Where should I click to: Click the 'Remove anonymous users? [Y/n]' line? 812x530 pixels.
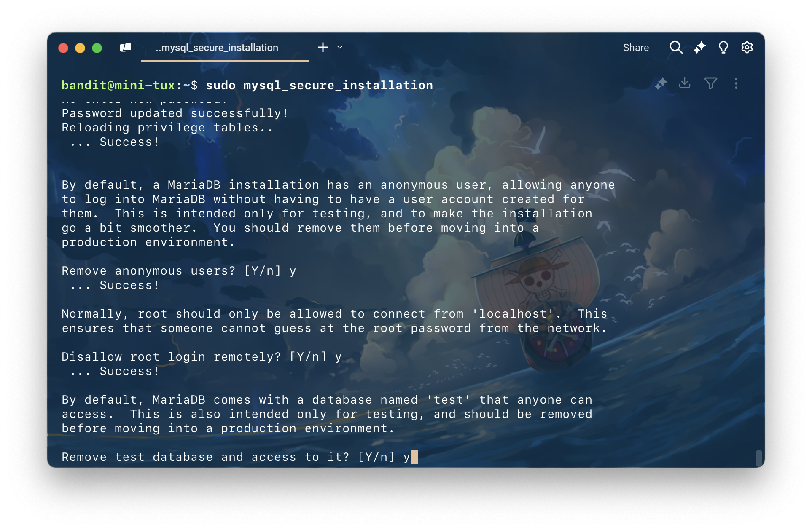(179, 271)
